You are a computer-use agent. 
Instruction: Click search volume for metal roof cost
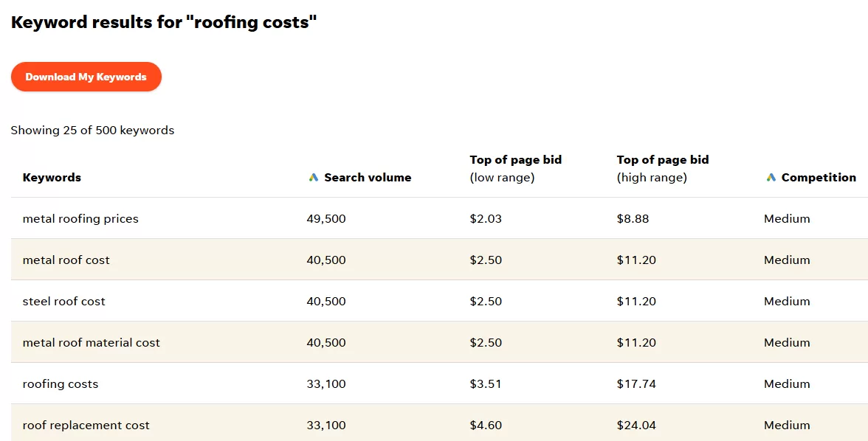[326, 260]
